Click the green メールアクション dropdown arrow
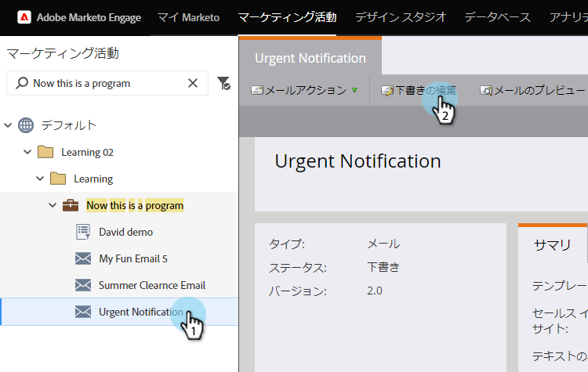This screenshot has width=588, height=372. click(x=354, y=90)
